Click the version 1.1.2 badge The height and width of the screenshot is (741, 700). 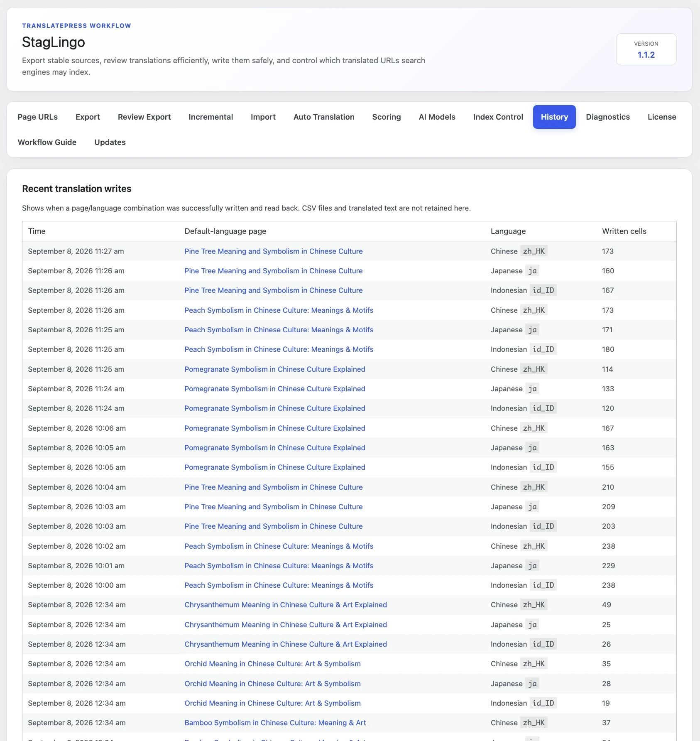[646, 49]
